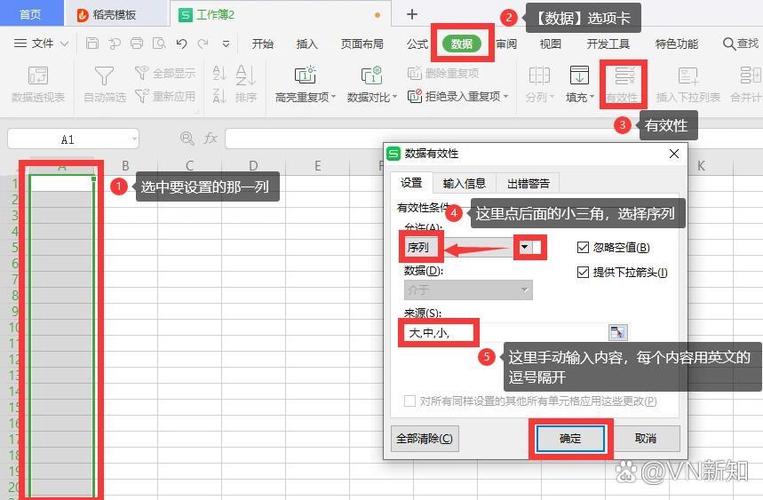Click 拒绝录入重复项 reject duplicates
Viewport: 763px width, 500px height.
[x=458, y=96]
